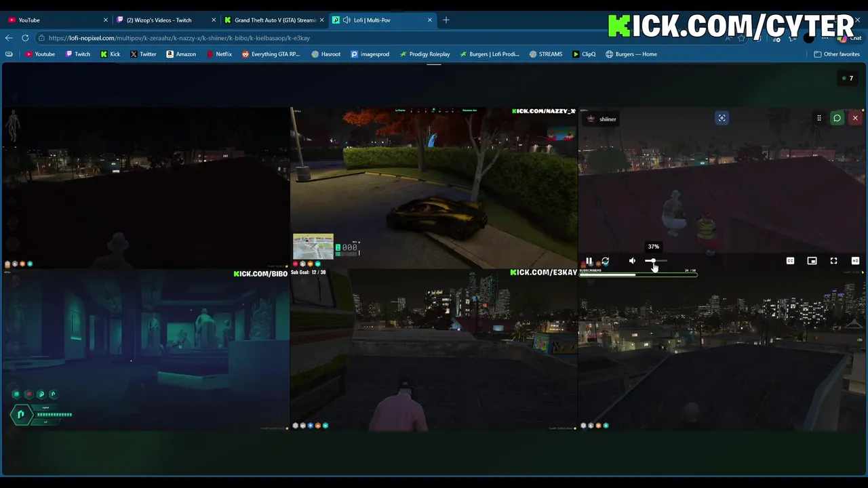Close the Lofi Multi-Pov tab
This screenshot has width=868, height=488.
tap(429, 20)
